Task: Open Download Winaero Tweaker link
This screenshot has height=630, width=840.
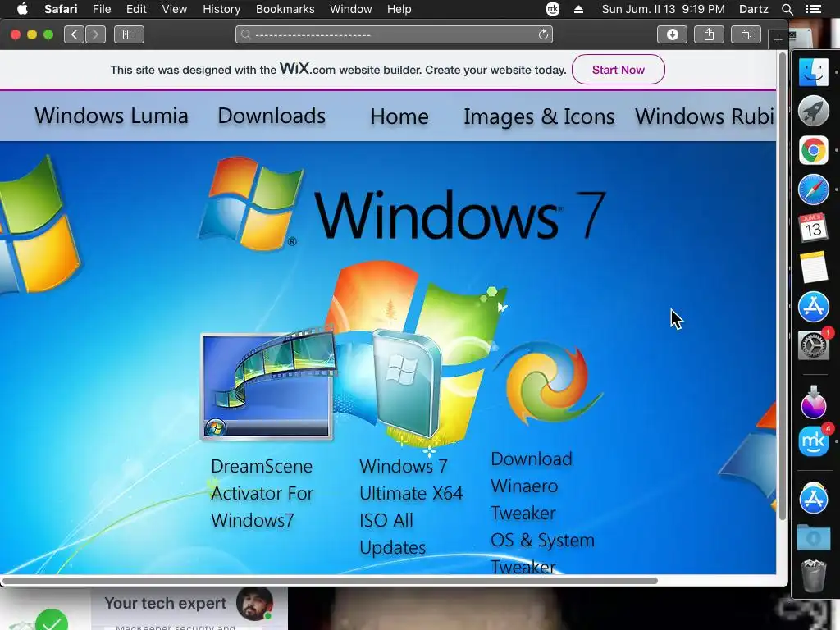Action: (542, 512)
